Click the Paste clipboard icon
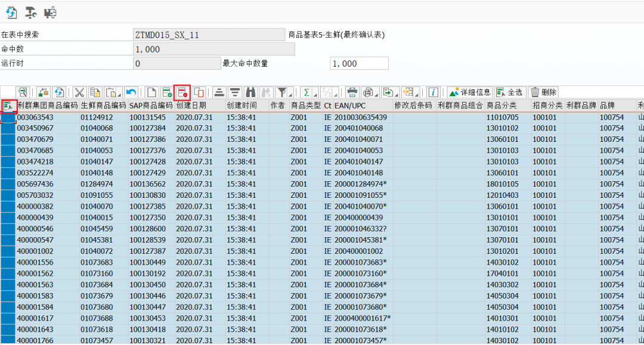This screenshot has width=644, height=345. tap(111, 92)
